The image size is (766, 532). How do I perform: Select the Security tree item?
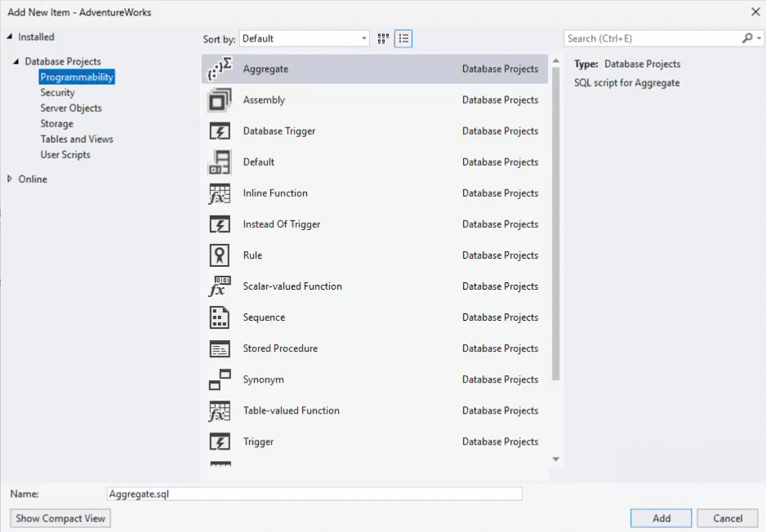[57, 92]
